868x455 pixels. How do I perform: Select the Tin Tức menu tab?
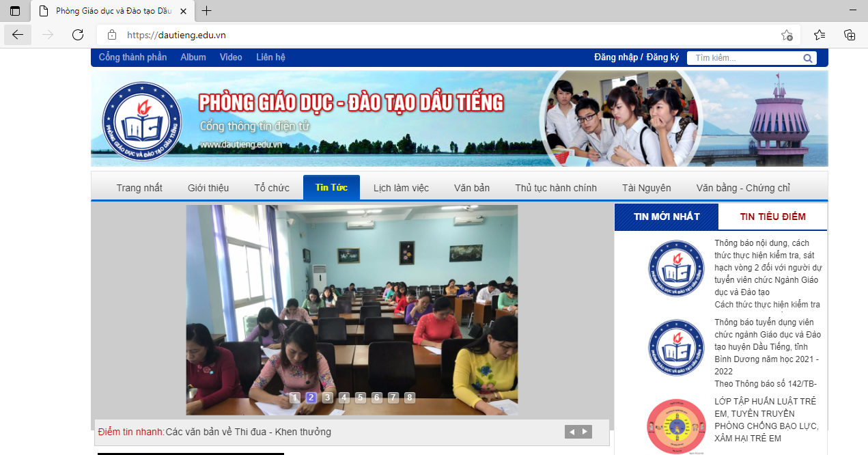pyautogui.click(x=331, y=188)
